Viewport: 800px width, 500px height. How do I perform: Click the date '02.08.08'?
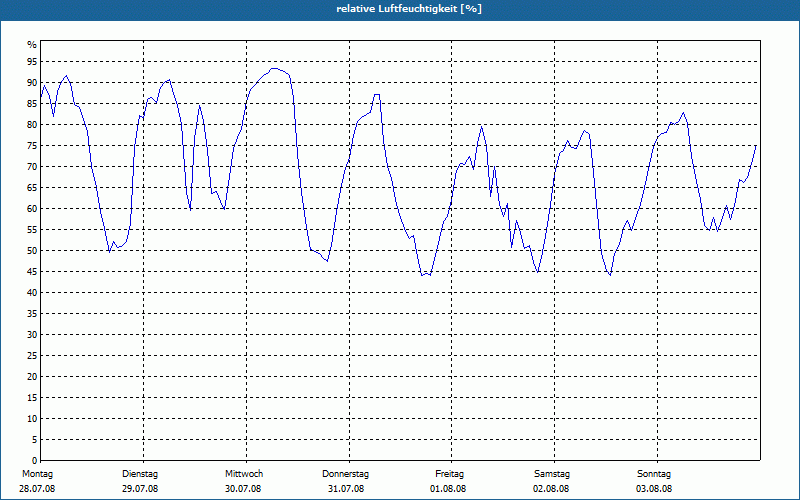pos(551,489)
